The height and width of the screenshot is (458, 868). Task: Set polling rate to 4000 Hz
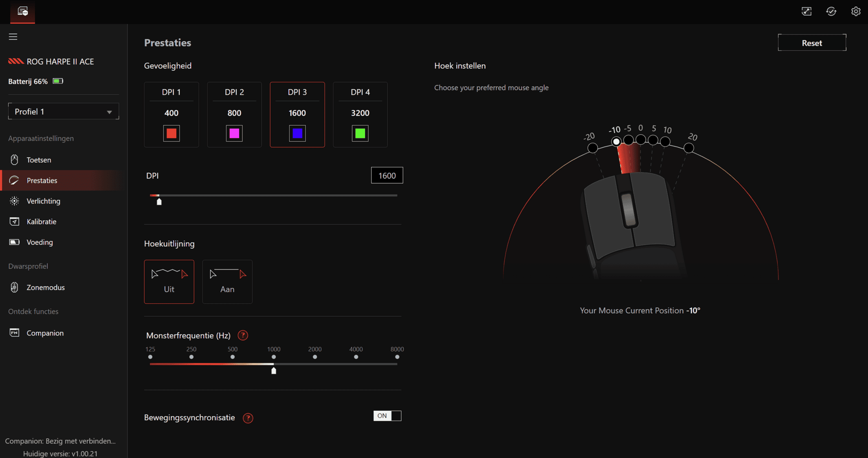[x=356, y=357]
